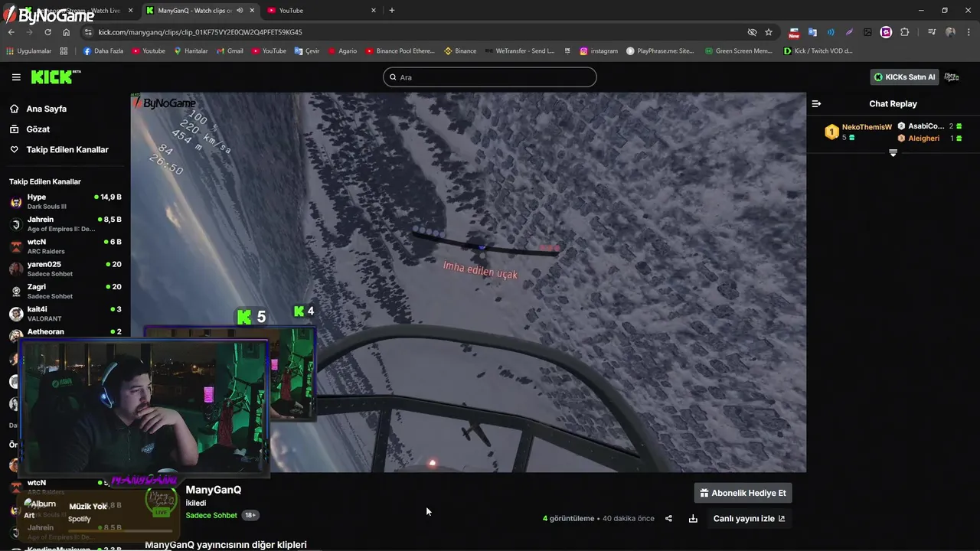Viewport: 980px width, 551px height.
Task: Open the Gözat browse page
Action: (38, 129)
